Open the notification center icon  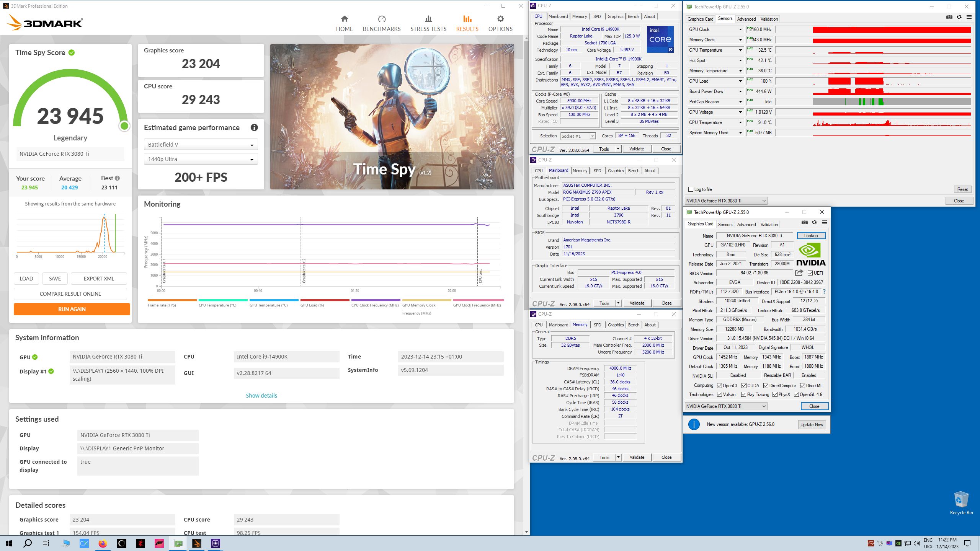point(967,543)
